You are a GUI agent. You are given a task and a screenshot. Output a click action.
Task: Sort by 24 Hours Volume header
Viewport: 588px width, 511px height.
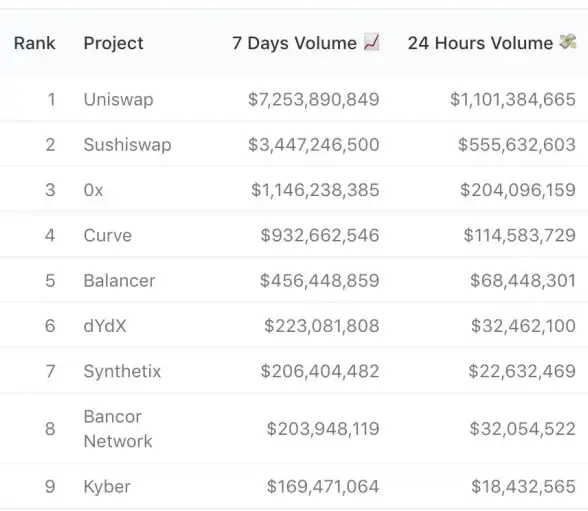click(x=480, y=43)
